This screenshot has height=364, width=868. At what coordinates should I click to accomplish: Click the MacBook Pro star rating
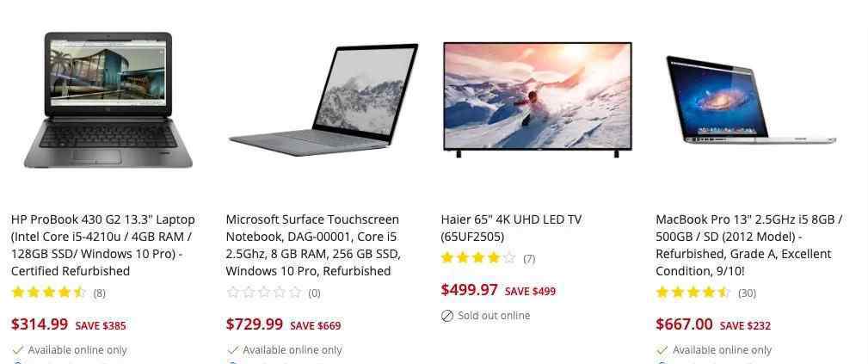[693, 293]
